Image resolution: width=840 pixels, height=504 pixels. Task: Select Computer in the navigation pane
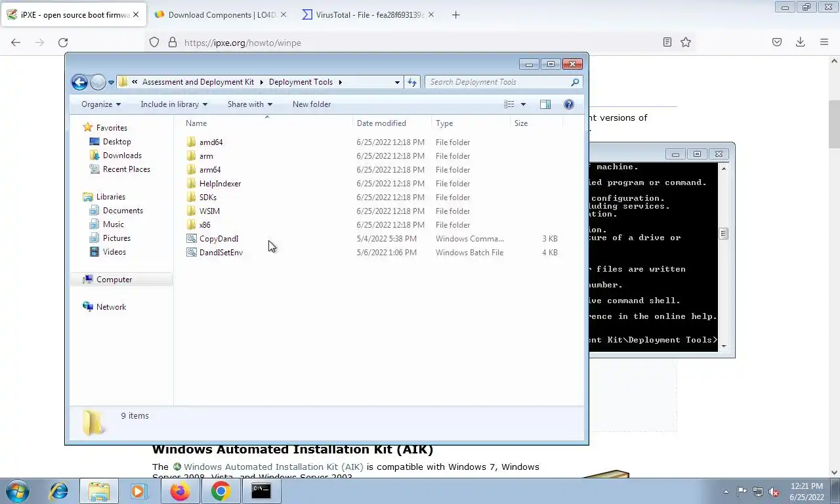pyautogui.click(x=114, y=280)
